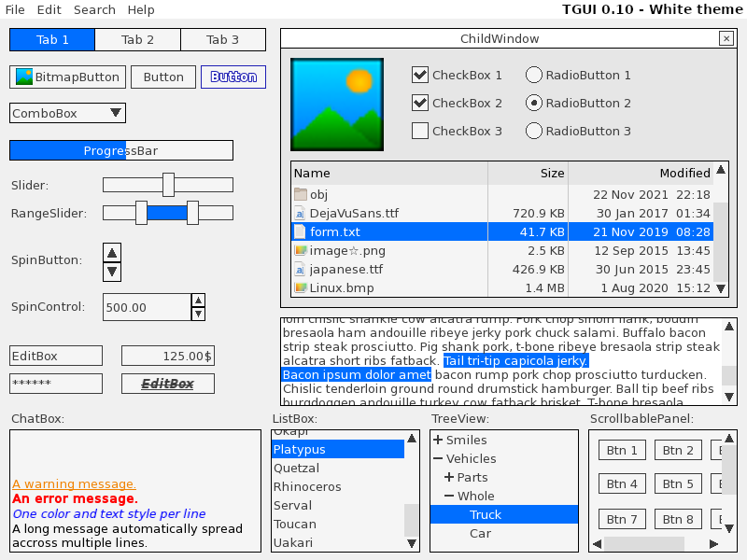
Task: Click the form.txt text file icon
Action: tap(299, 231)
